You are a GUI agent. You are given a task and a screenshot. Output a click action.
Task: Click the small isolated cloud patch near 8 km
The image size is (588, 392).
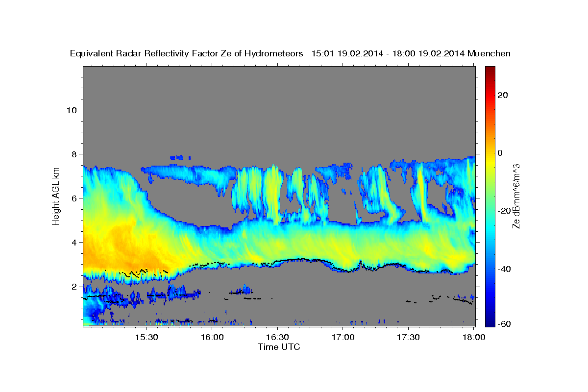click(180, 158)
